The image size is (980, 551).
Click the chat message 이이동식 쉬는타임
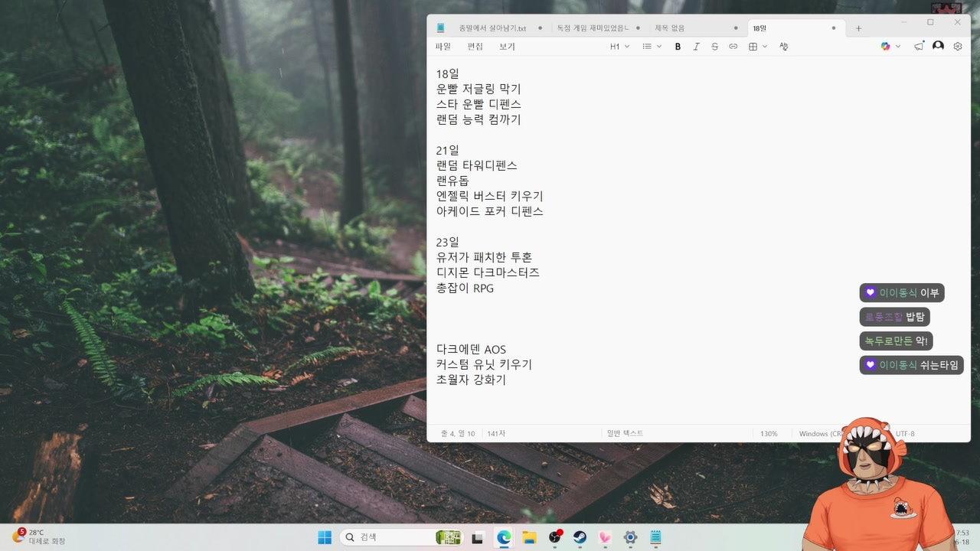[912, 365]
